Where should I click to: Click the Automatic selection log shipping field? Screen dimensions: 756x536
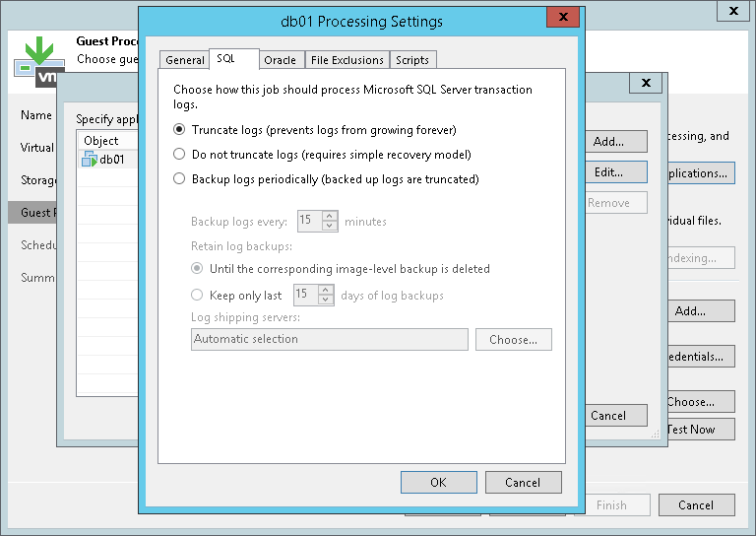coord(330,339)
